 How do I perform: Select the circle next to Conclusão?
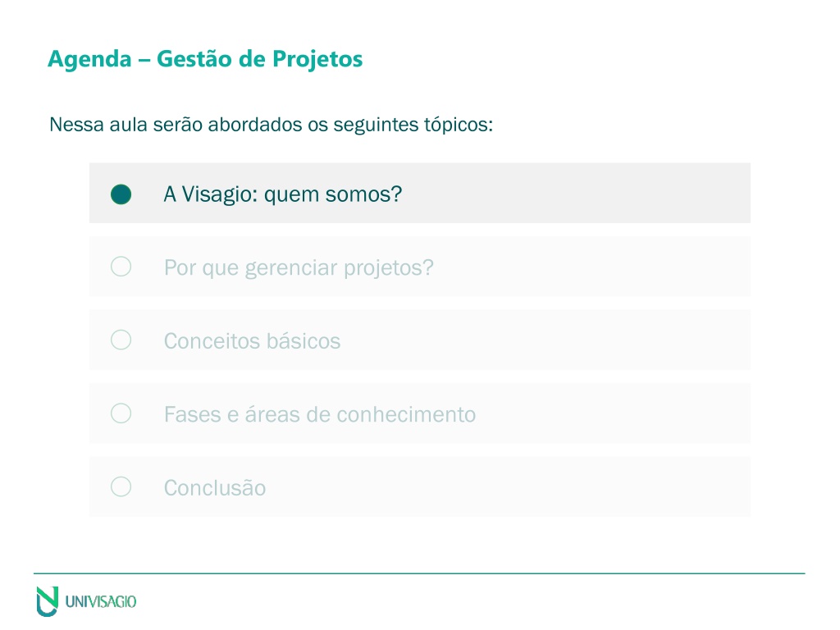121,486
